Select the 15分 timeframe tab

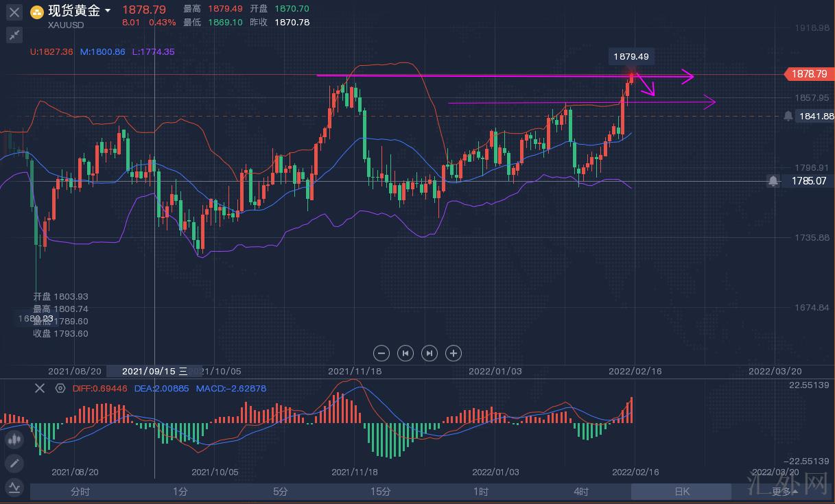point(381,492)
